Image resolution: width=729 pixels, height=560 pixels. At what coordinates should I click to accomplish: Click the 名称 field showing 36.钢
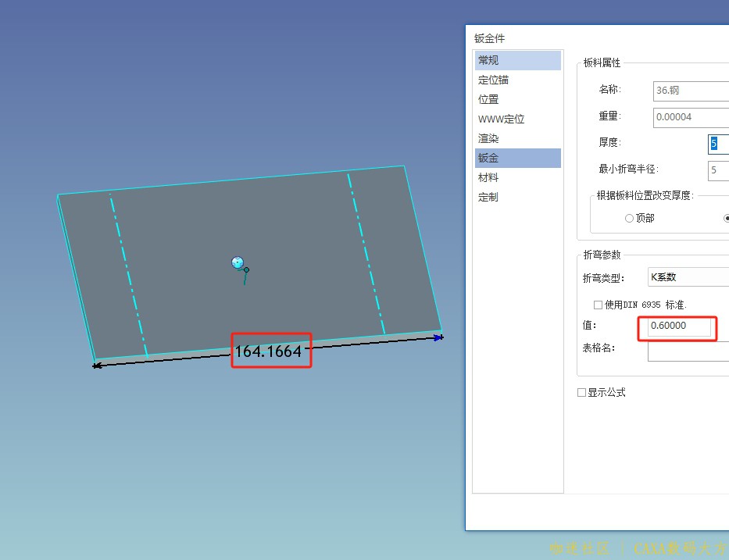coord(691,91)
